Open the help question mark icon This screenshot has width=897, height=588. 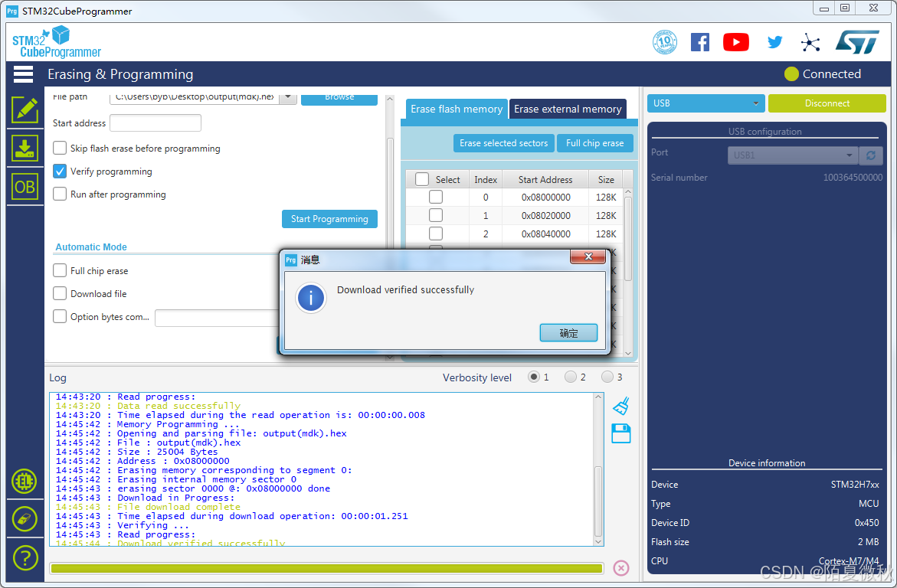coord(25,557)
